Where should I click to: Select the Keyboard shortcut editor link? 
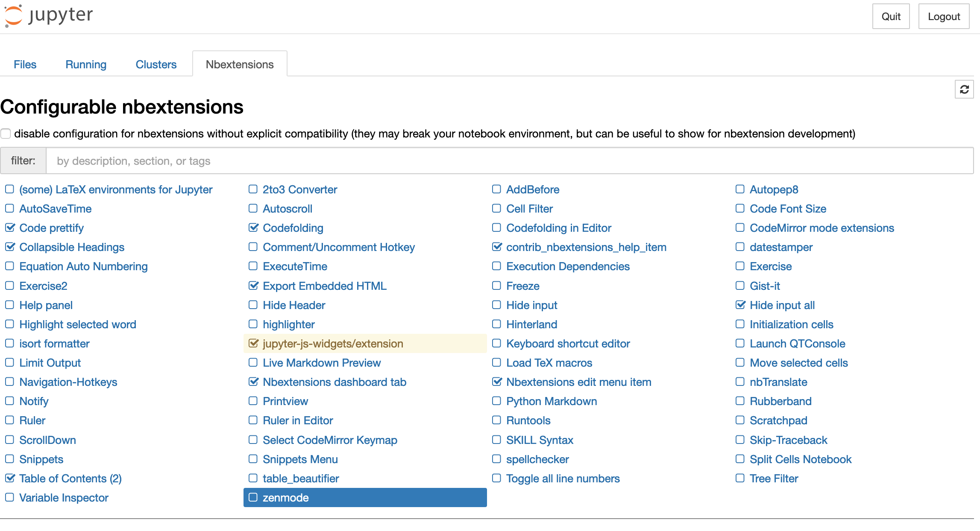click(x=568, y=344)
